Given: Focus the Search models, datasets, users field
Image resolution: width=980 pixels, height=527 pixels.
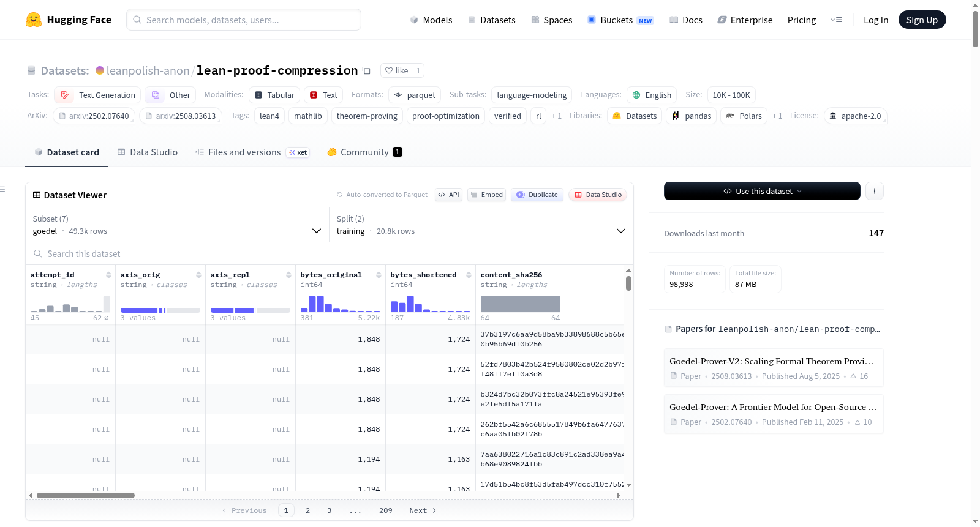Looking at the screenshot, I should pos(244,20).
